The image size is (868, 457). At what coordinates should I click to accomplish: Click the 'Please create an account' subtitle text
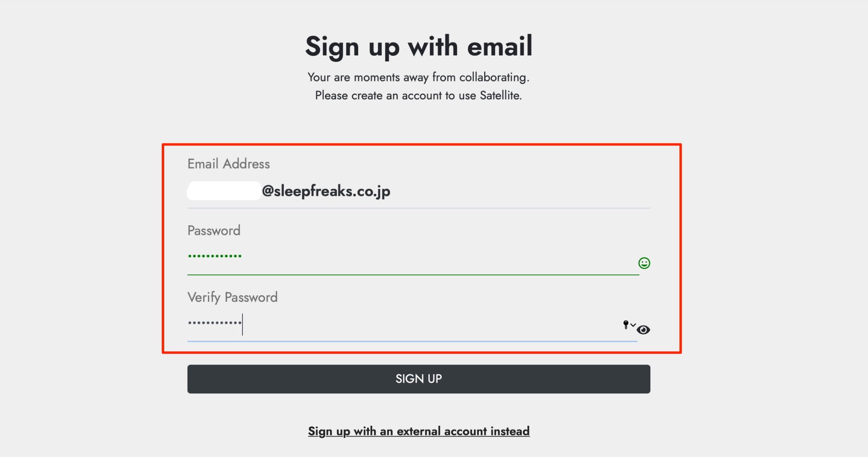coord(419,95)
